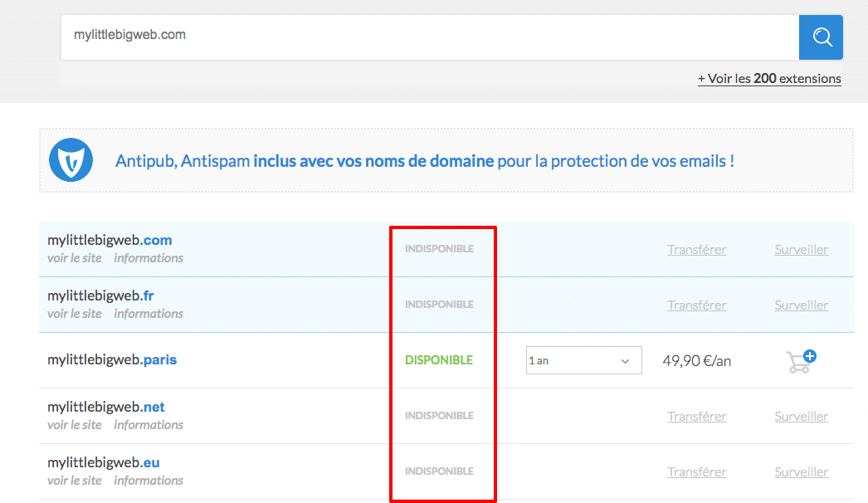Open informations under mylittlebigweb.com
868x503 pixels.
tap(149, 258)
